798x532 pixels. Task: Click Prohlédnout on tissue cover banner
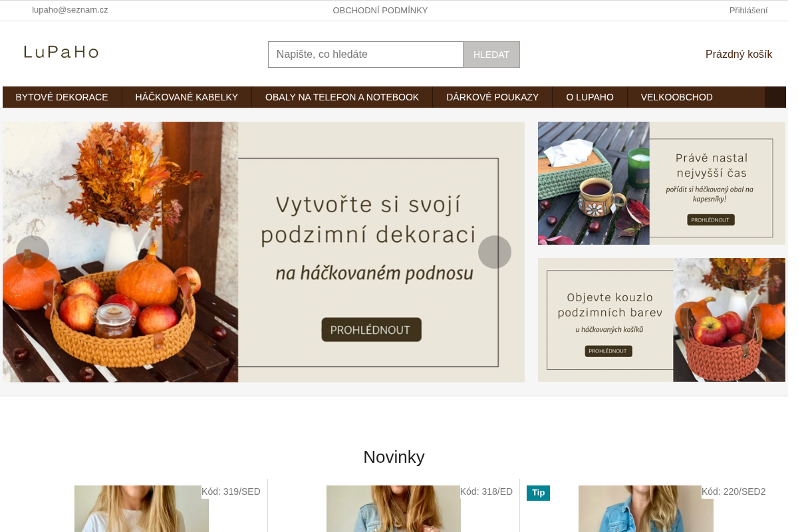coord(710,219)
